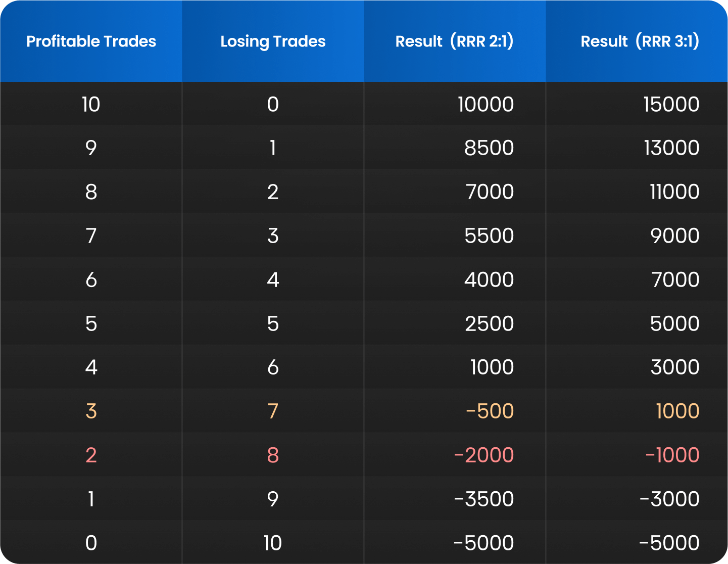
Task: Click the 10 profitable trades cell
Action: click(91, 104)
